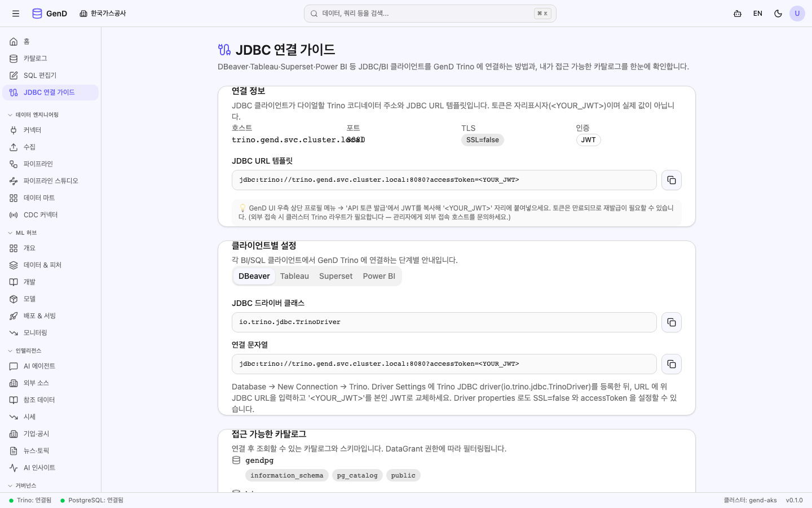Open 기업·공시 in sidebar
The width and height of the screenshot is (812, 508).
point(51,434)
